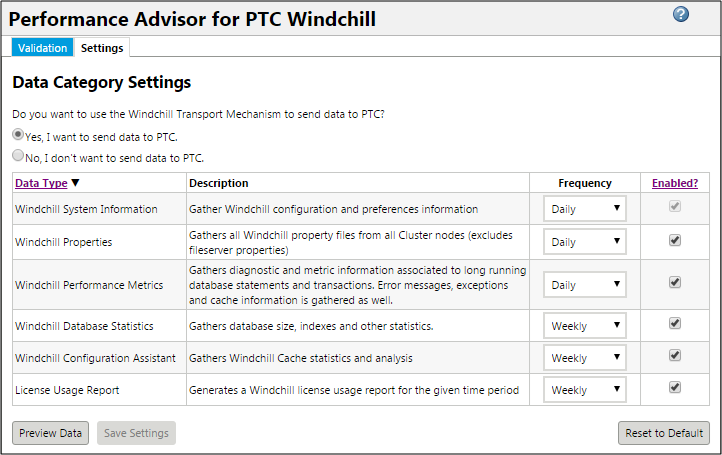This screenshot has width=722, height=455.
Task: Switch to the Validation tab
Action: pyautogui.click(x=42, y=48)
